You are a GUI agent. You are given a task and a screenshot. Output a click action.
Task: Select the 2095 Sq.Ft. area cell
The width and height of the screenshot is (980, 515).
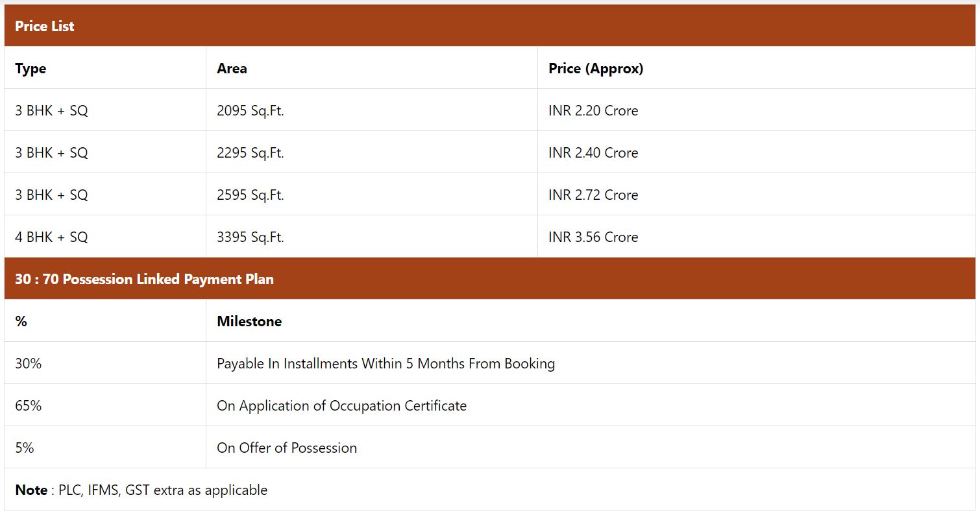pos(250,110)
